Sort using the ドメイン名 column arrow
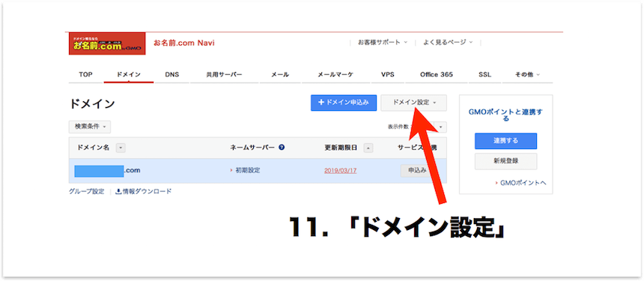Viewport: 644px width, 281px height. click(x=121, y=148)
